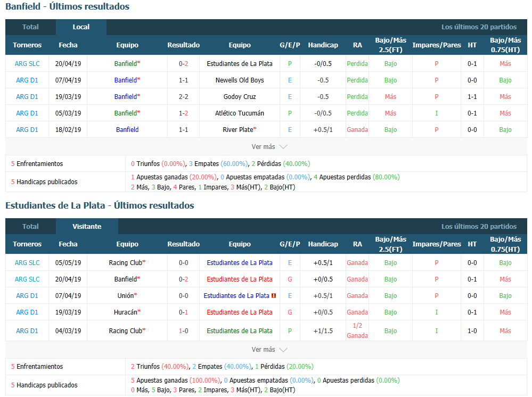Click Impares/Pares column header in Banfield table
The image size is (532, 397).
pos(437,45)
